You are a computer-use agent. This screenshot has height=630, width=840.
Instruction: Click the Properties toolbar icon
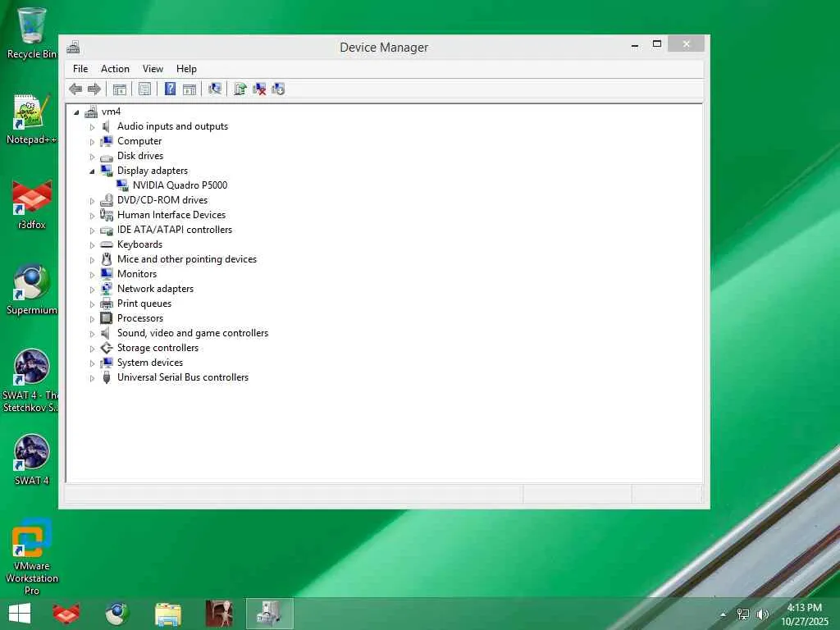pos(144,89)
